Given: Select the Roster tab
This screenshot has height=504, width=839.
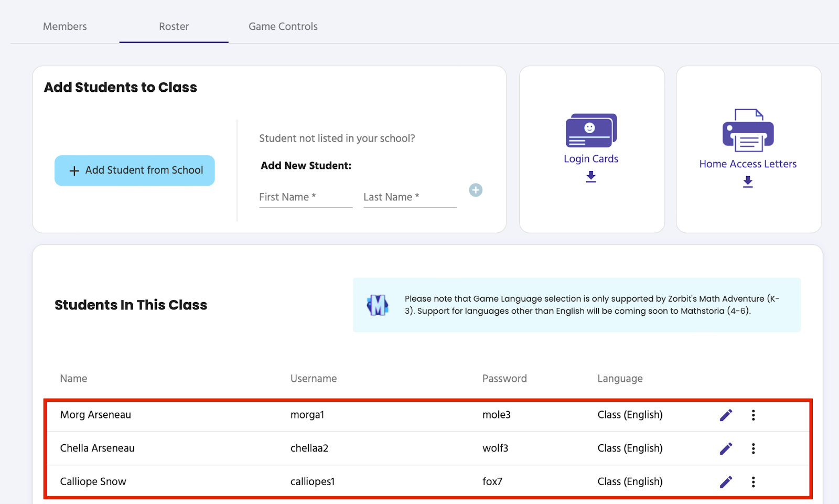Looking at the screenshot, I should coord(174,26).
